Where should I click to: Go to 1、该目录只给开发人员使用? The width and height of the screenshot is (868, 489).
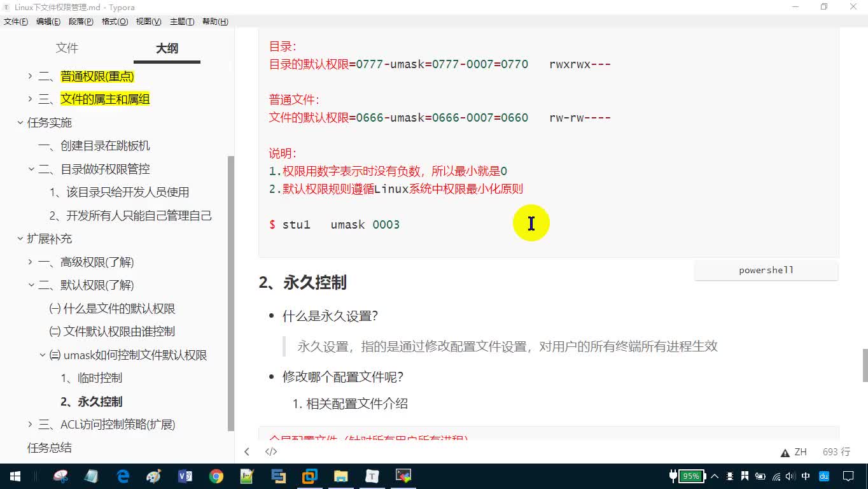pos(120,192)
